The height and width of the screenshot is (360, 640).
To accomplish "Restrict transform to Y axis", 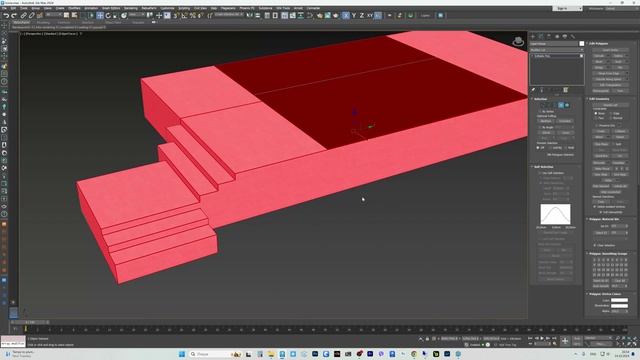I will 353,16.
